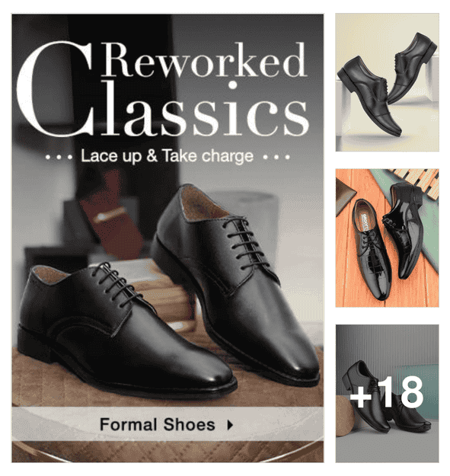This screenshot has height=476, width=450.
Task: Click the Reworked Classics headline text
Action: coord(163,90)
